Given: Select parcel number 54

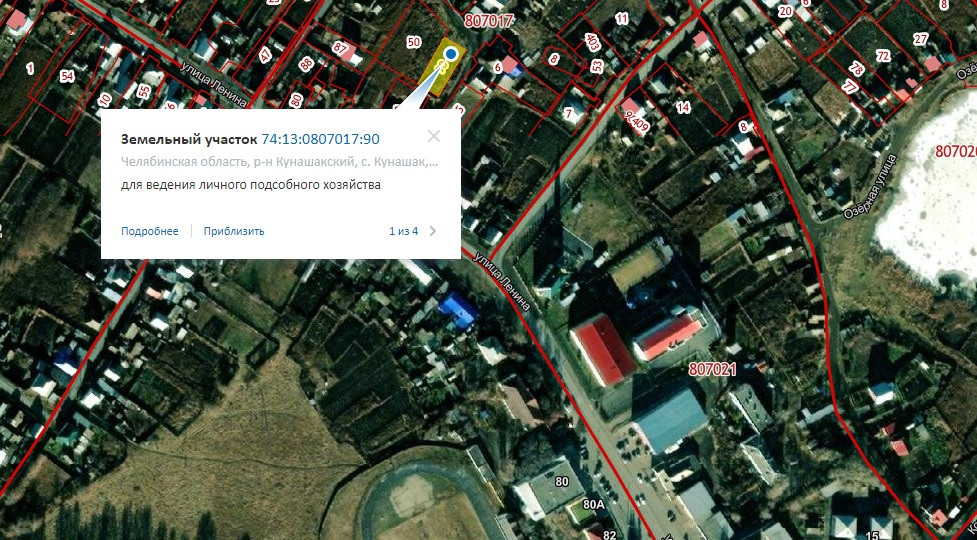Looking at the screenshot, I should (67, 77).
